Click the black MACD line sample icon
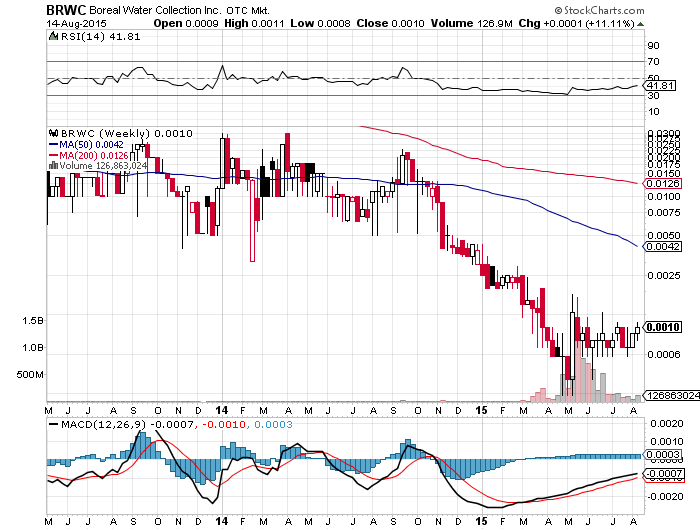This screenshot has width=700, height=530. click(x=53, y=425)
